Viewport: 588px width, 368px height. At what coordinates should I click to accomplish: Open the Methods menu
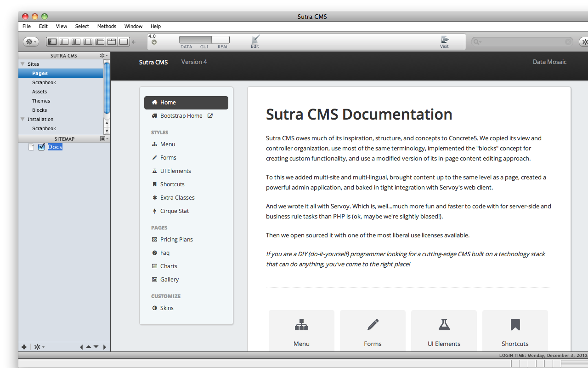tap(107, 26)
